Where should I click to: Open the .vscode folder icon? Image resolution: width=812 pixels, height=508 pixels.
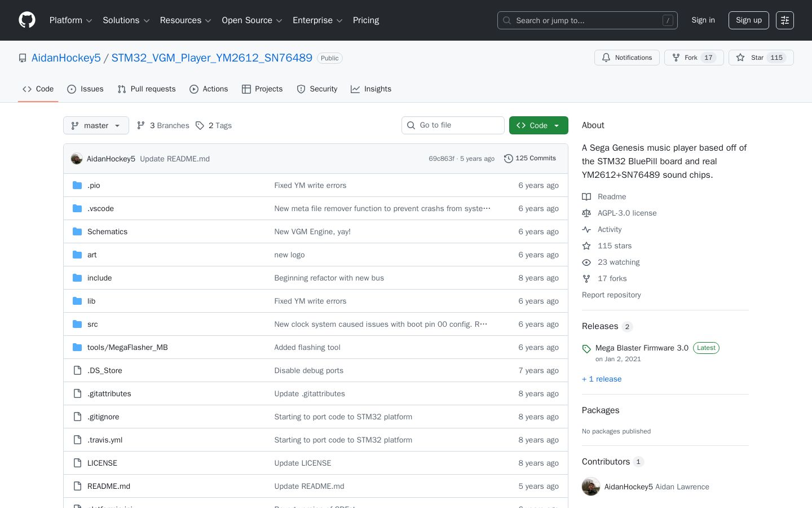[x=77, y=208]
